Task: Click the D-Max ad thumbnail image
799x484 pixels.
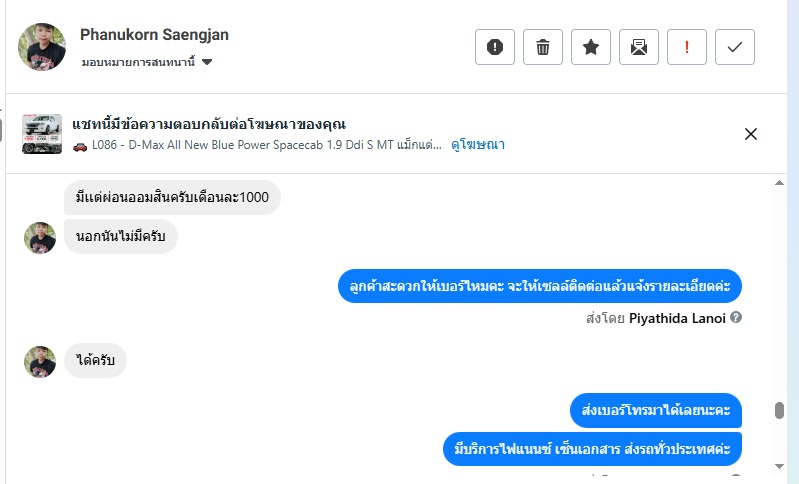Action: tap(42, 134)
